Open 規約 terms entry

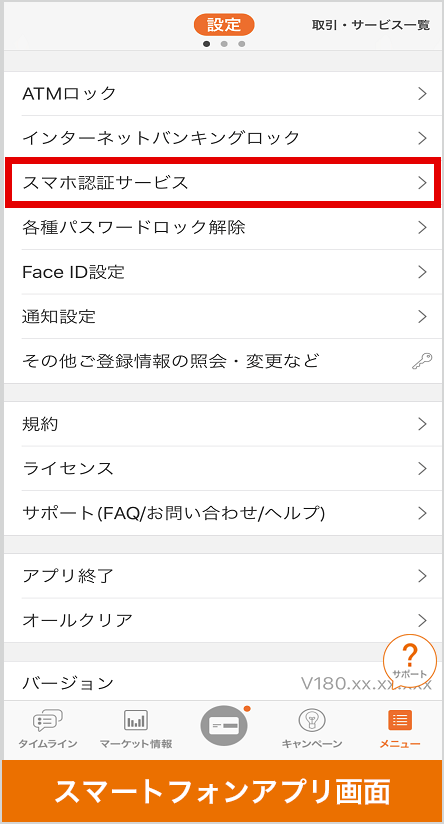click(223, 424)
